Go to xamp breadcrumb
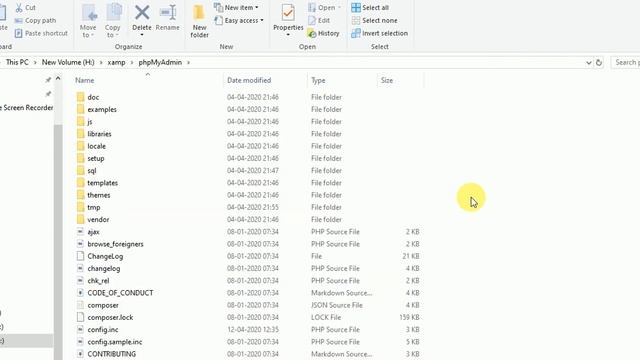 click(116, 62)
